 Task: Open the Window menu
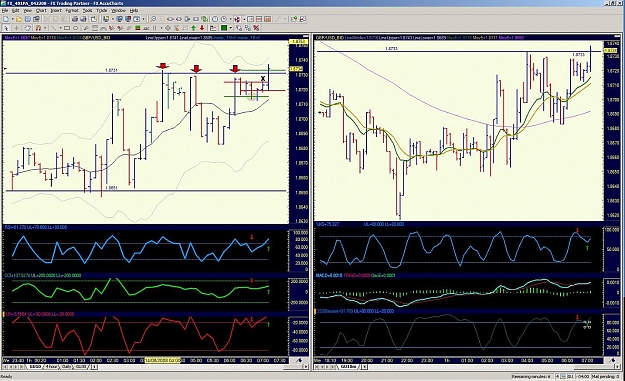coord(118,10)
